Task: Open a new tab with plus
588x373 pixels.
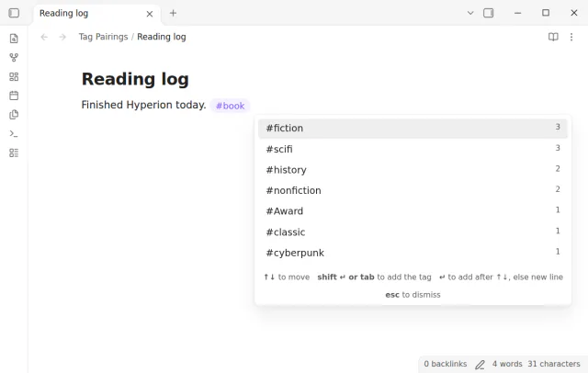Action: click(x=173, y=13)
